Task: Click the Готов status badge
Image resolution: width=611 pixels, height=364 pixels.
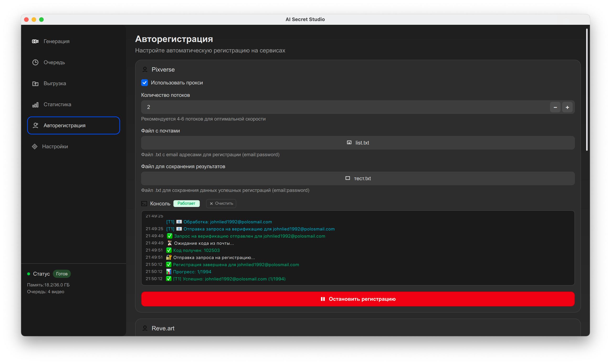Action: (x=62, y=274)
